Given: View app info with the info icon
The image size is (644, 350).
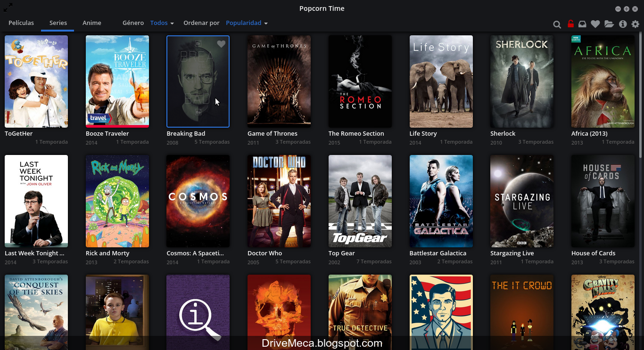Looking at the screenshot, I should pyautogui.click(x=622, y=24).
